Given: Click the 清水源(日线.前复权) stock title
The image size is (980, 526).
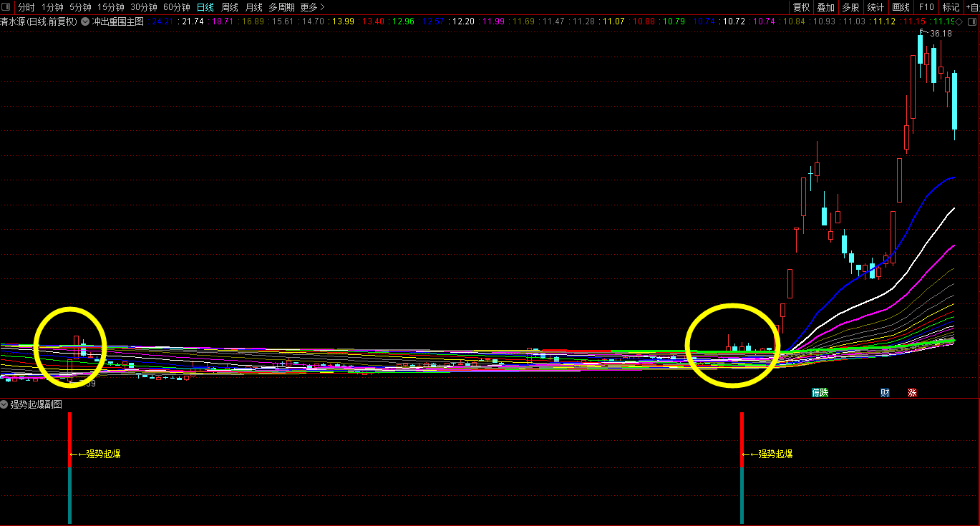Looking at the screenshot, I should pos(39,21).
